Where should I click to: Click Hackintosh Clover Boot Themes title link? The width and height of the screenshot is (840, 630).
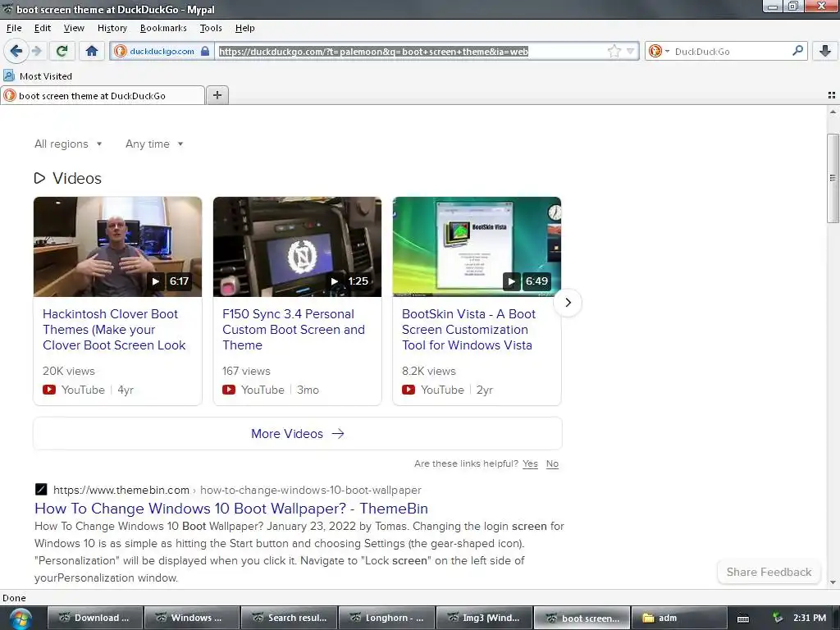114,330
